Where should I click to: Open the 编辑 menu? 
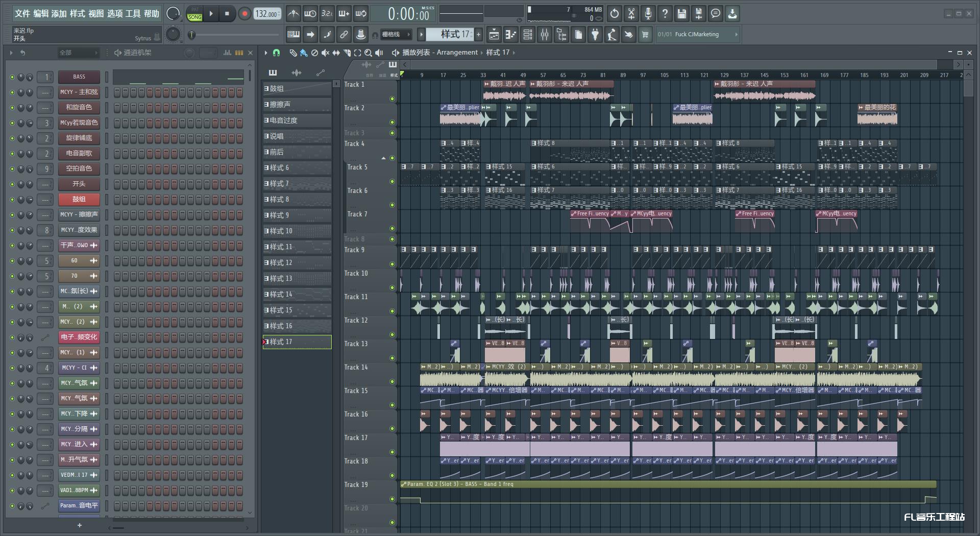41,14
